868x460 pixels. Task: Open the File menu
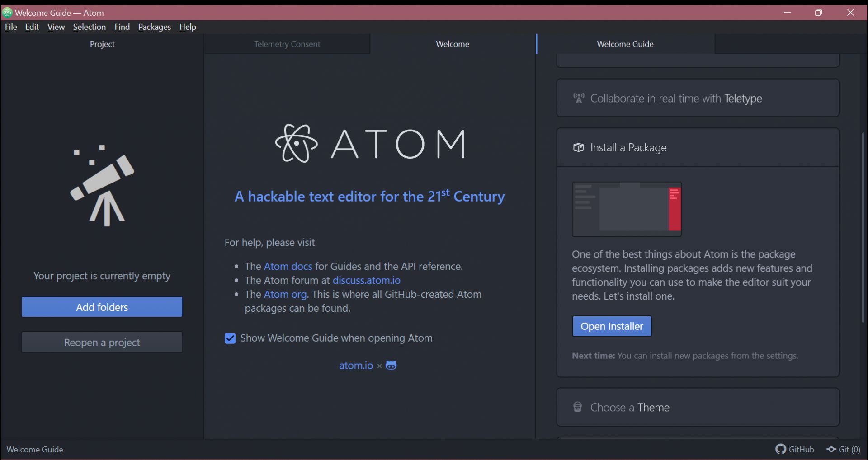(x=11, y=27)
